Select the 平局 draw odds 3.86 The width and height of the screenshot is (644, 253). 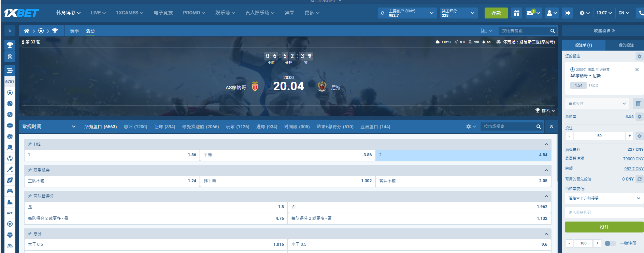pyautogui.click(x=287, y=155)
